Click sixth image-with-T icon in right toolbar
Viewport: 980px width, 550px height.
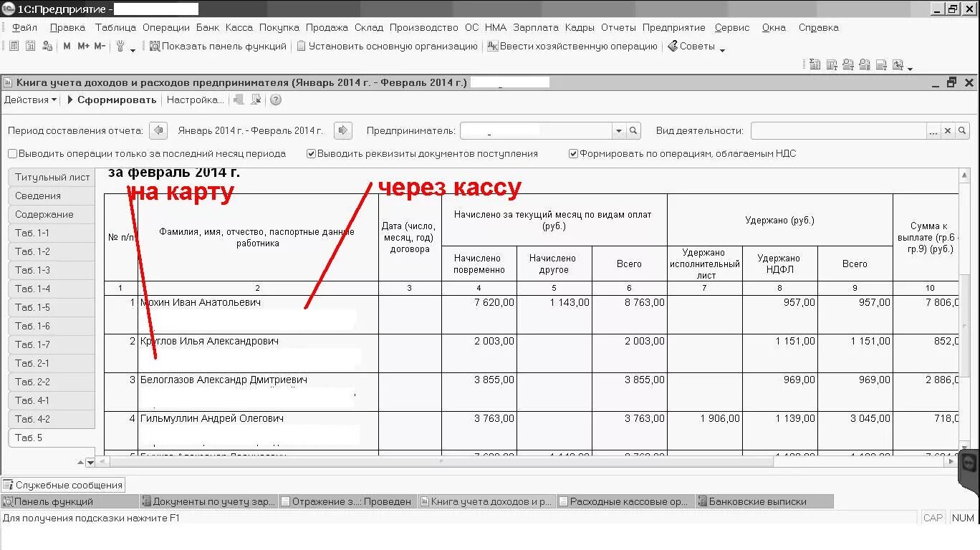click(898, 65)
